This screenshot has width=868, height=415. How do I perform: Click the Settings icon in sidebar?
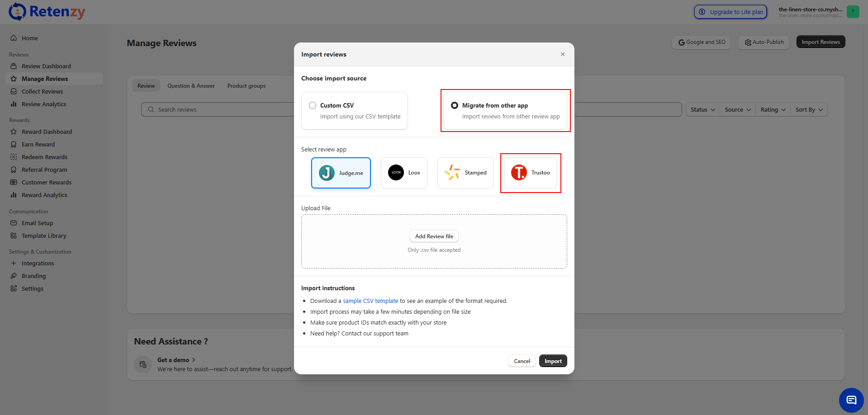pyautogui.click(x=14, y=288)
